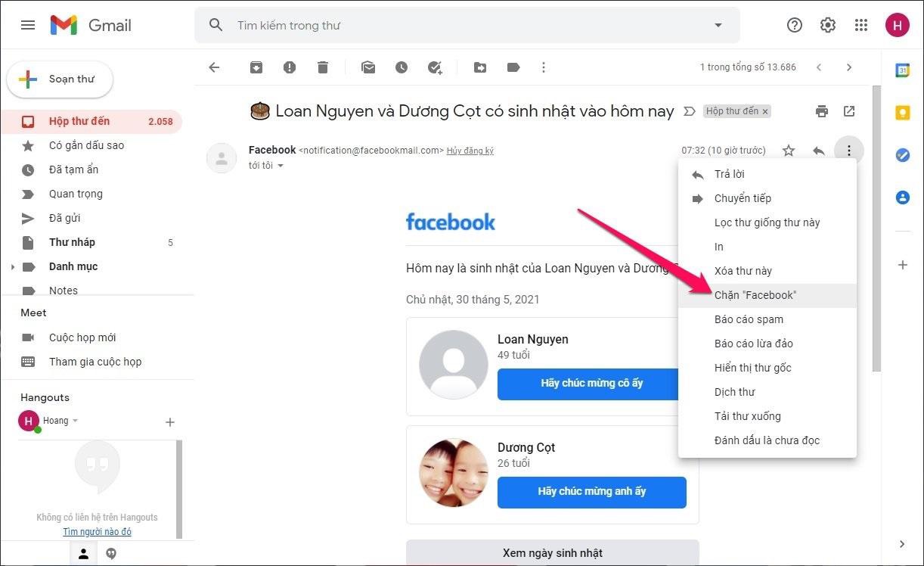Expand the Danh mục label tree
The image size is (924, 566).
[x=13, y=267]
